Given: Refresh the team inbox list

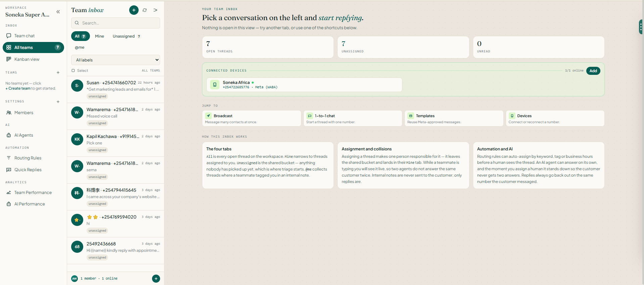Looking at the screenshot, I should [x=145, y=10].
